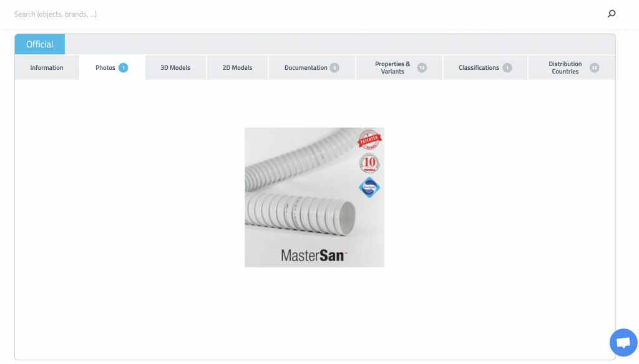Click the blue diamond badge on photo
The height and width of the screenshot is (364, 639).
click(369, 187)
